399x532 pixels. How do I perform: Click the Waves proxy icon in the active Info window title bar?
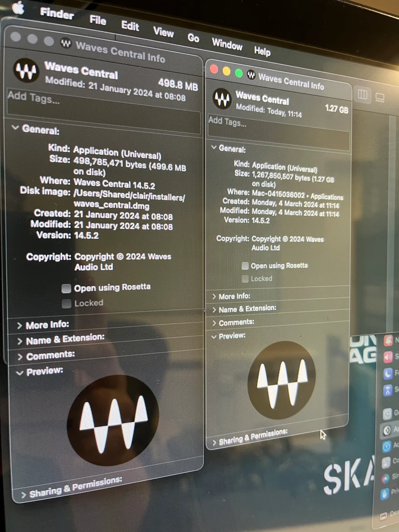click(251, 75)
